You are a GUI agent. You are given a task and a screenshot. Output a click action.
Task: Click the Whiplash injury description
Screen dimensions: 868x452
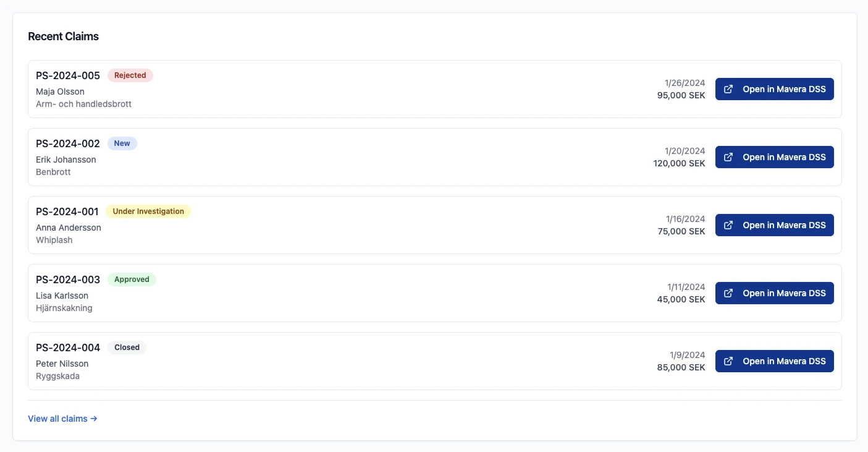click(x=54, y=240)
